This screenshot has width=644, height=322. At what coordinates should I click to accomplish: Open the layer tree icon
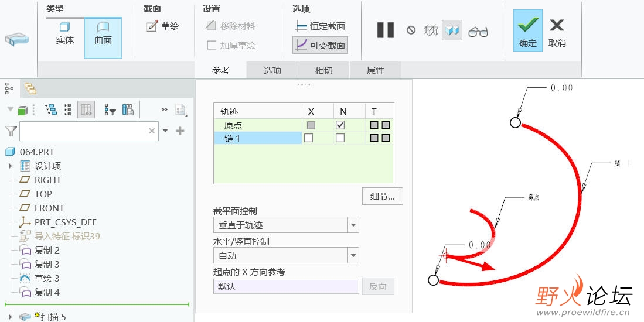(30, 88)
